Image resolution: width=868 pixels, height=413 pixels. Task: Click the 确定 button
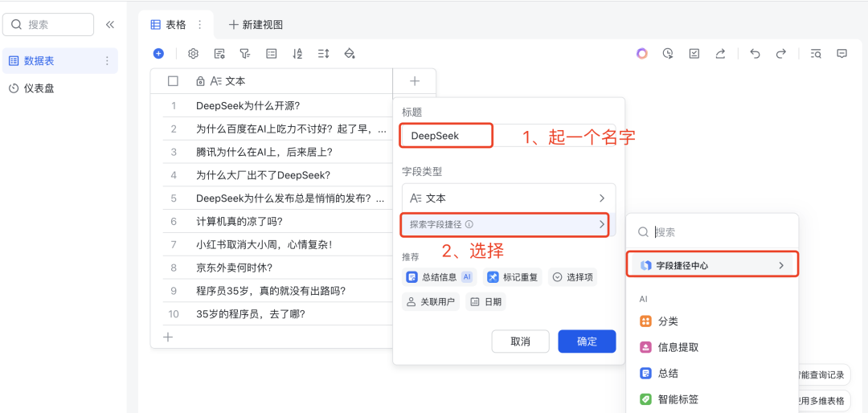click(587, 341)
